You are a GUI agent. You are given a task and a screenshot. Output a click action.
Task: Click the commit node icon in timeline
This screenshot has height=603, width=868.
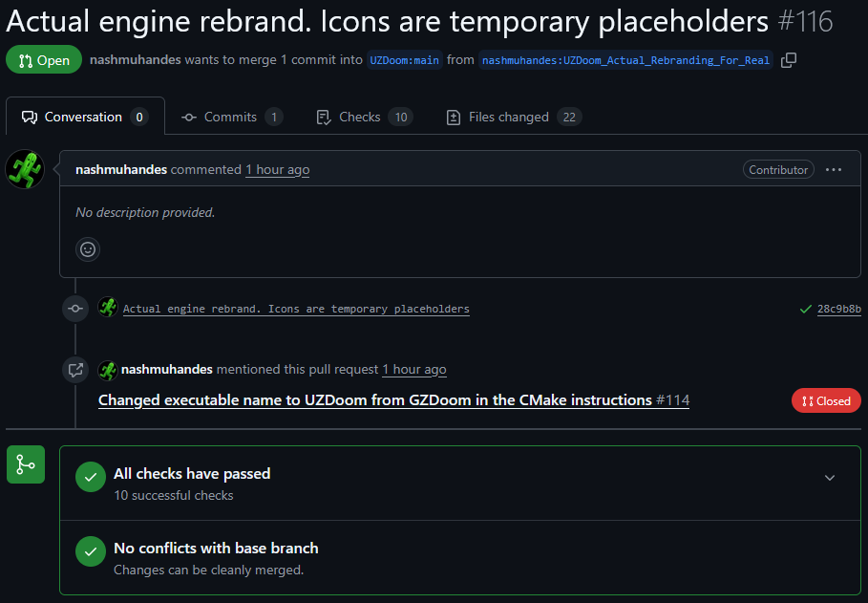pyautogui.click(x=75, y=309)
